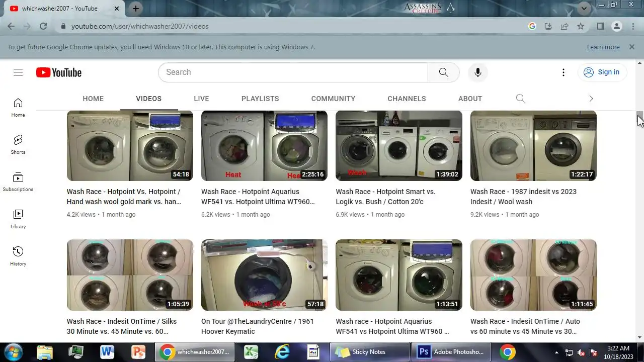The width and height of the screenshot is (644, 362).
Task: Open Home in the sidebar
Action: click(x=18, y=108)
